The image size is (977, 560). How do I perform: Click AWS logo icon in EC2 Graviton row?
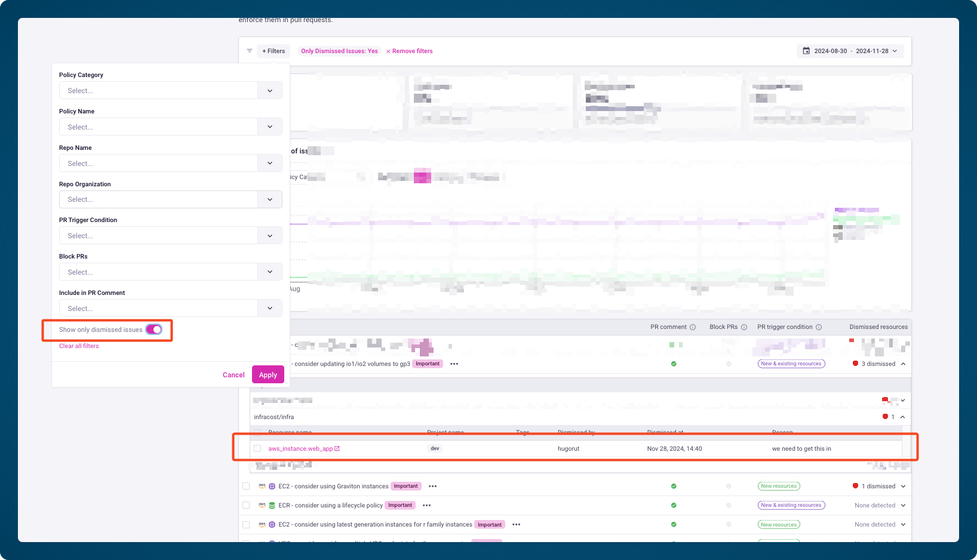tap(262, 486)
